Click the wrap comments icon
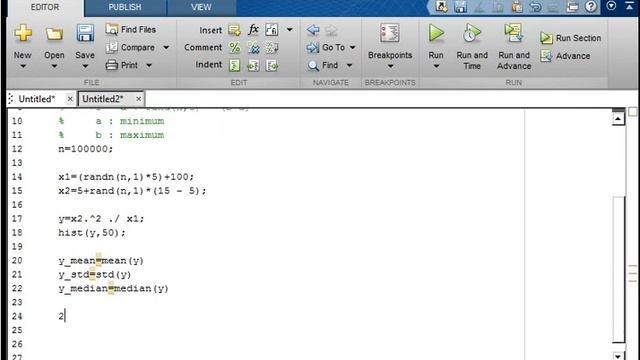Image resolution: width=640 pixels, height=360 pixels. (x=272, y=48)
